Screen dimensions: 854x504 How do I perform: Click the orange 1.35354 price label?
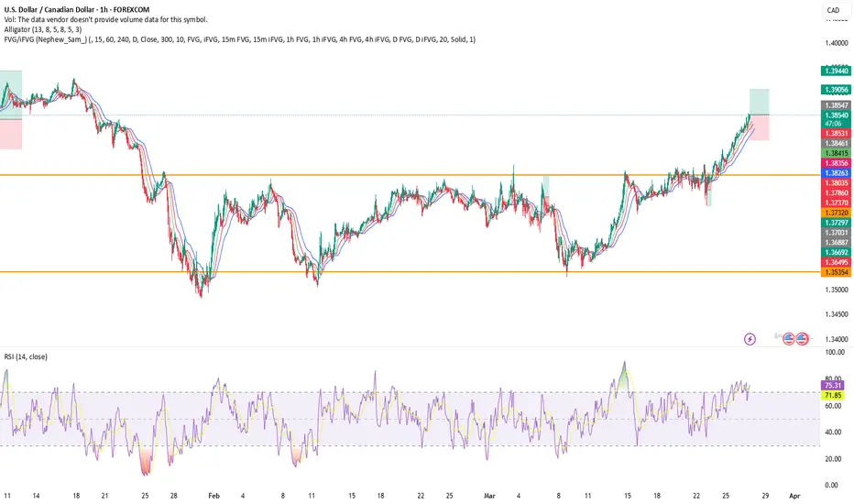coord(836,272)
